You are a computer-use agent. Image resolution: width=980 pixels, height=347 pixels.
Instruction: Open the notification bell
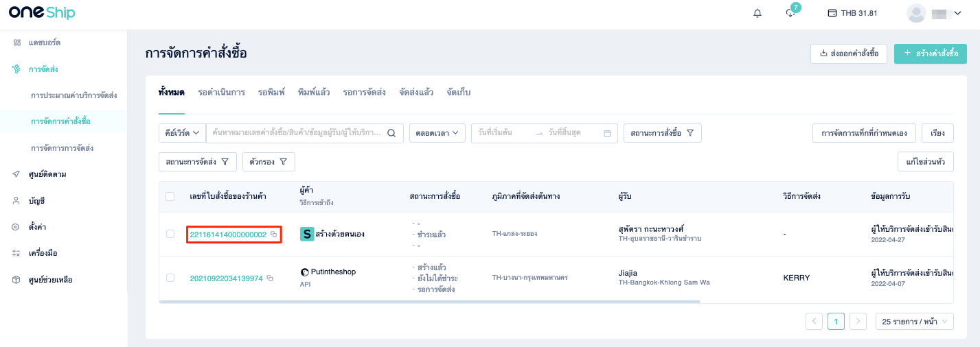pyautogui.click(x=757, y=13)
